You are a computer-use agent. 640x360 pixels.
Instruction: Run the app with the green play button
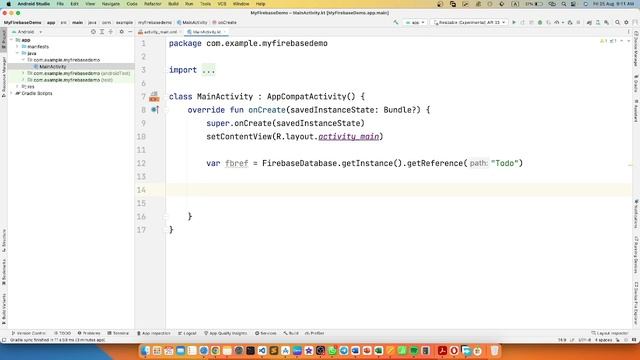tap(514, 22)
